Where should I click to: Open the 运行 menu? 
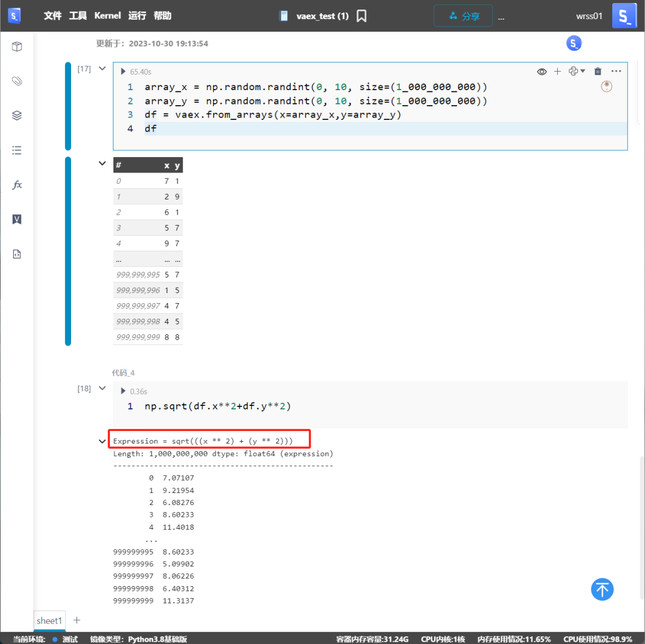pyautogui.click(x=137, y=16)
